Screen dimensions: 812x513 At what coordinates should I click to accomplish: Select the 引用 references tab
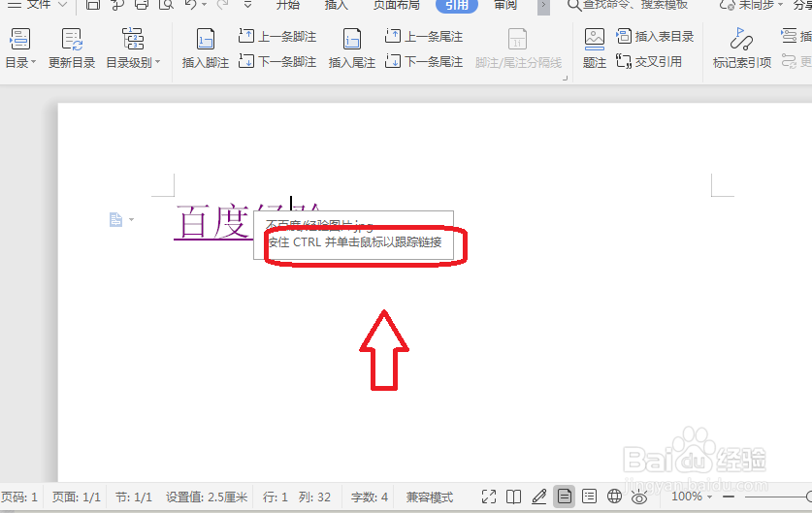click(457, 5)
